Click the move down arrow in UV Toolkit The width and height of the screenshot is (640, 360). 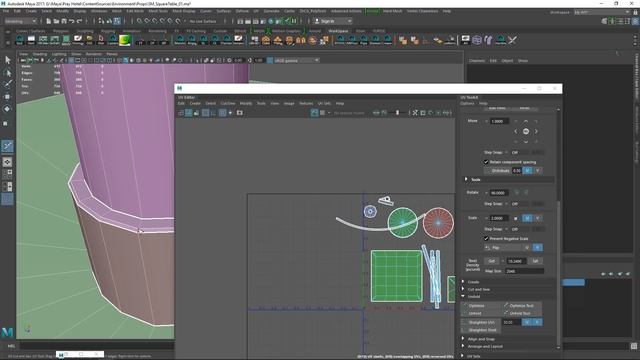(526, 142)
